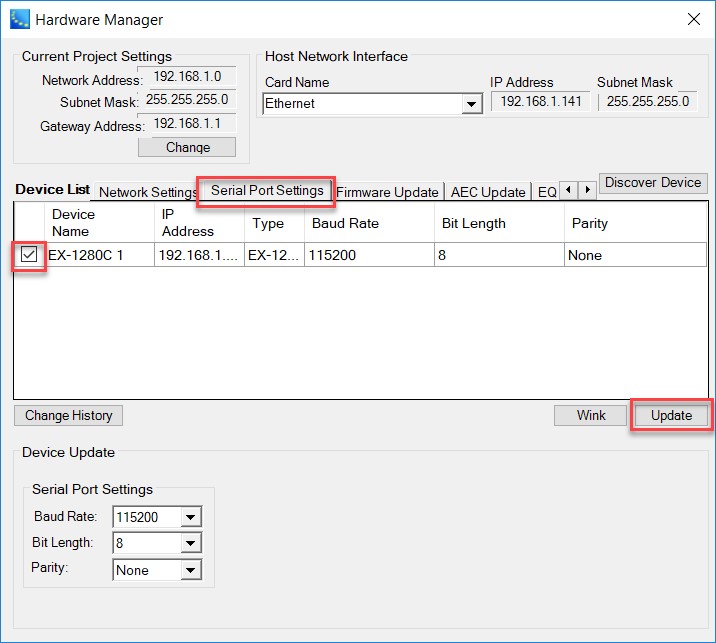Click the host Subnet Mask field

[648, 101]
